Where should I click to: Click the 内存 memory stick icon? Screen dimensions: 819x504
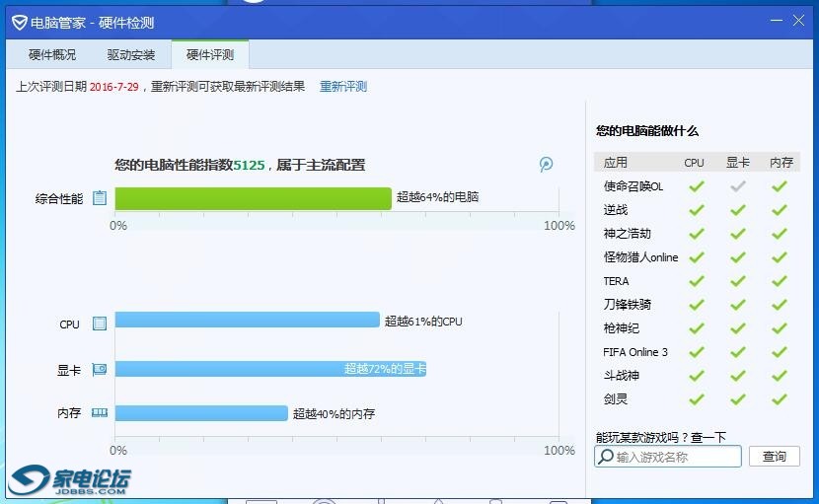point(100,413)
